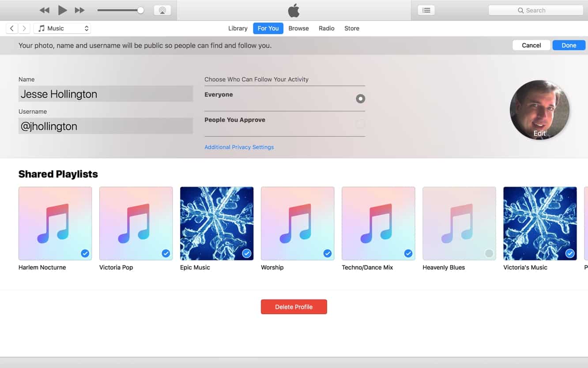Click the Victoria's Music playlist name
Image resolution: width=588 pixels, height=368 pixels.
tap(525, 267)
